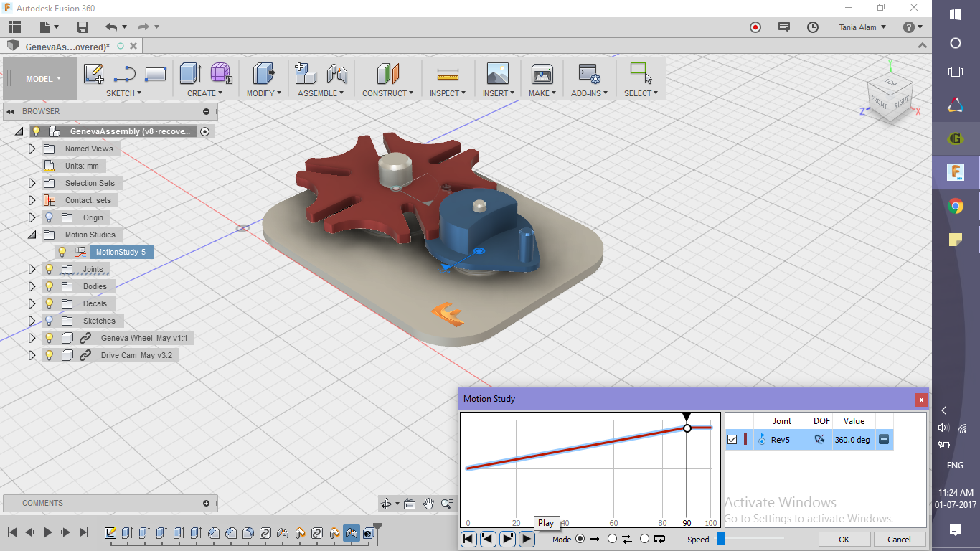The width and height of the screenshot is (980, 551).
Task: Launch the Scripts and Add-Ins icon
Action: pyautogui.click(x=589, y=74)
